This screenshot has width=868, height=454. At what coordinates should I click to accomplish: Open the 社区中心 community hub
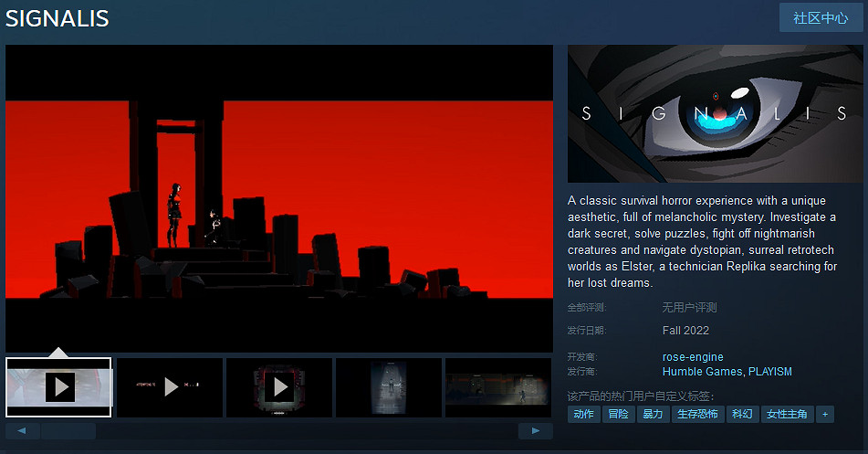[821, 18]
